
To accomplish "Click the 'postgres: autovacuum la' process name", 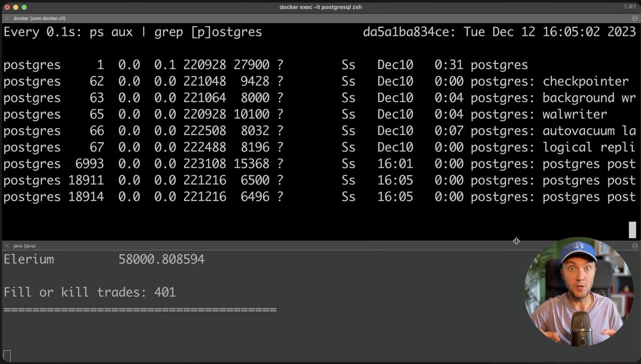I will [x=553, y=131].
